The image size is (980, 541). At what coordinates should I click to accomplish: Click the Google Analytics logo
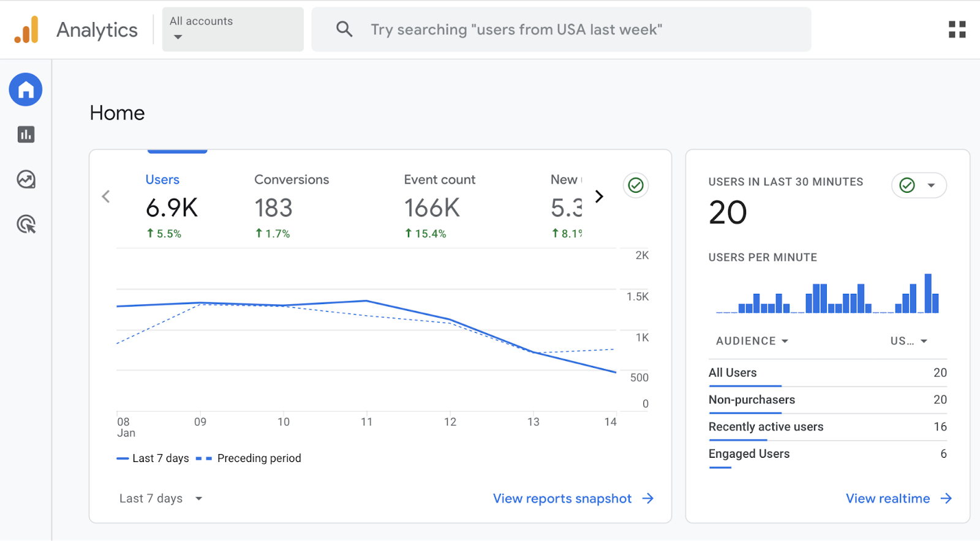26,29
